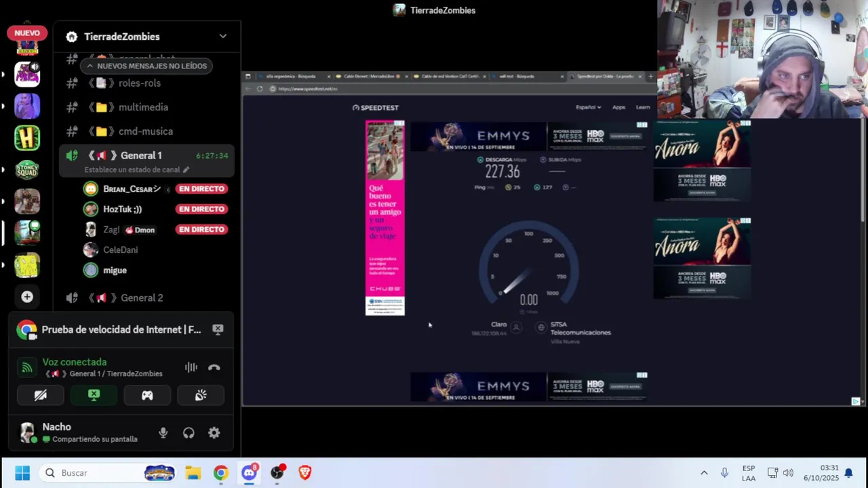Viewport: 868px width, 488px height.
Task: Select the Speedtest por Ookla tab
Action: pyautogui.click(x=606, y=77)
